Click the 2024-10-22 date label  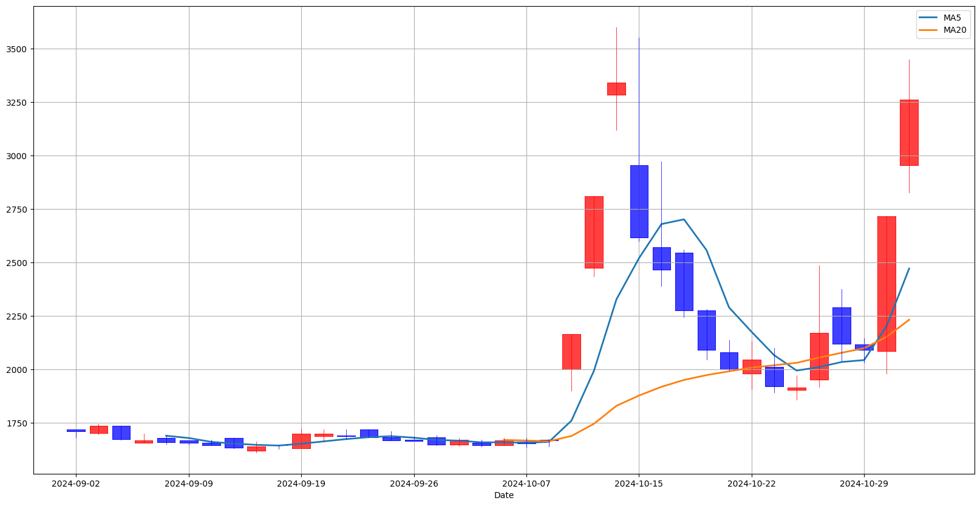pos(752,484)
